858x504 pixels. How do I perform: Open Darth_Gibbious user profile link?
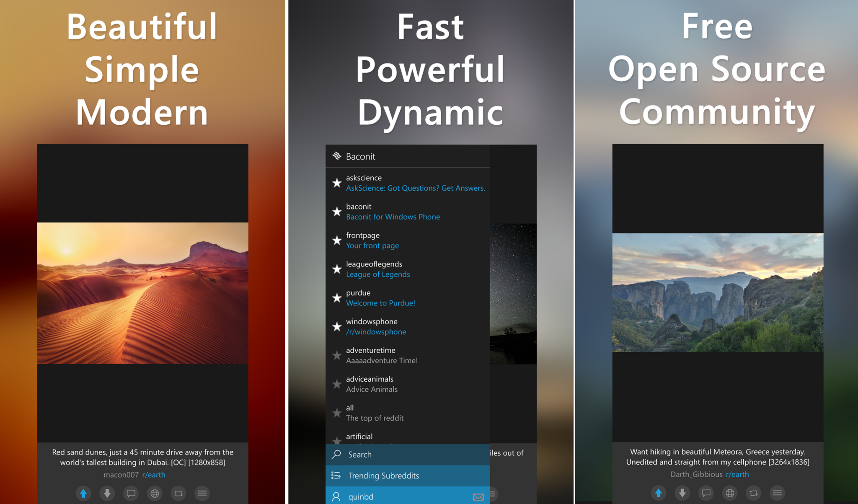click(x=696, y=474)
